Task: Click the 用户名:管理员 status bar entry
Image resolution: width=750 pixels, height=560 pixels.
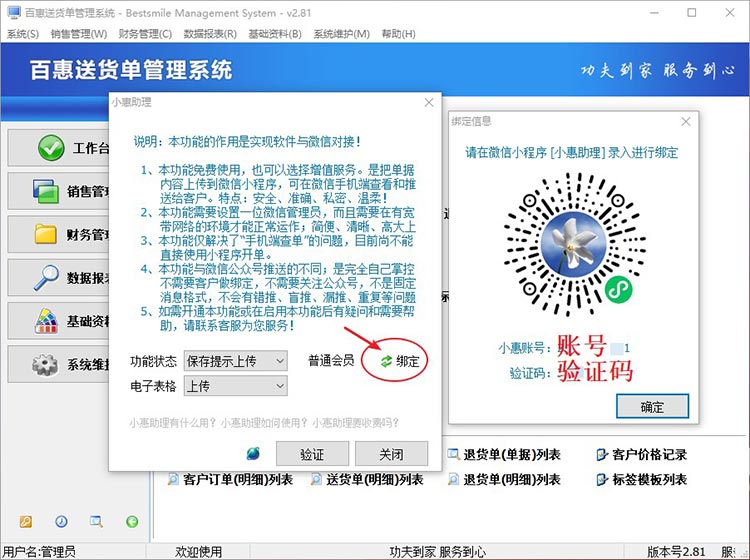Action: (x=39, y=552)
